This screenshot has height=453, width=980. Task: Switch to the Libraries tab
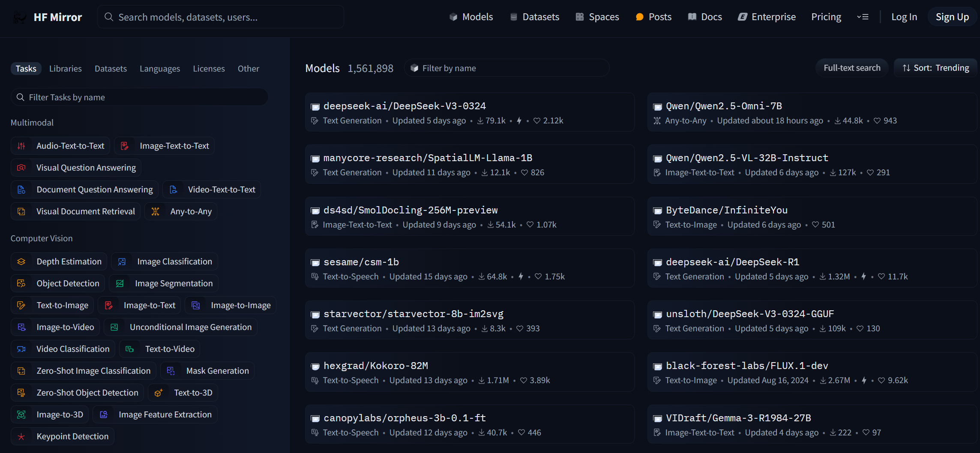click(x=66, y=69)
